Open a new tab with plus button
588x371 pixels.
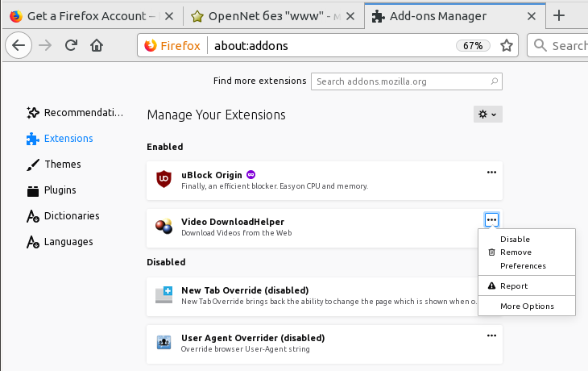[x=560, y=15]
